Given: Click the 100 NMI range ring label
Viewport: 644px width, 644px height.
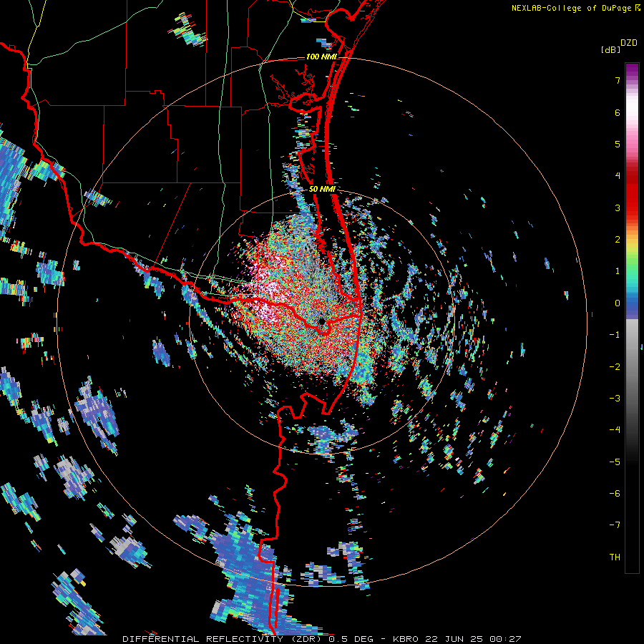Looking at the screenshot, I should pyautogui.click(x=321, y=57).
